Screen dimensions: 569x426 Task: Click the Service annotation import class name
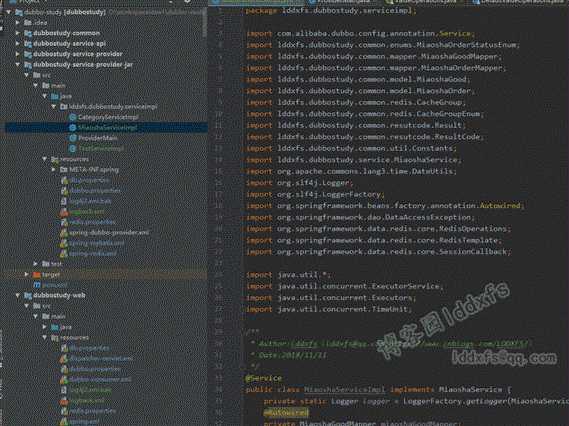pyautogui.click(x=455, y=34)
